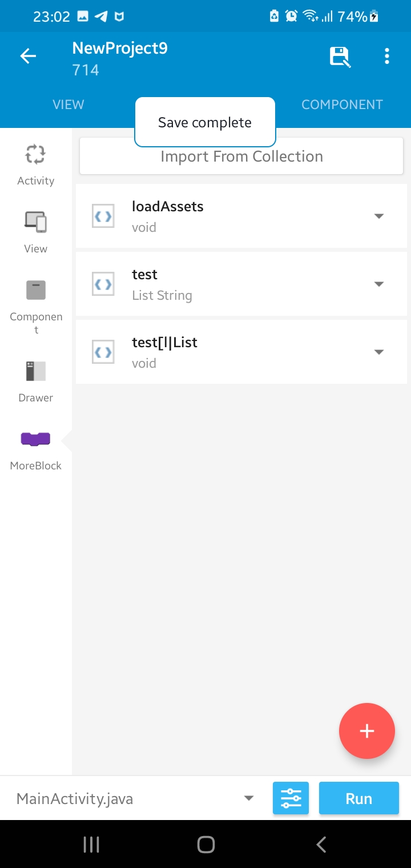Open the MoreBlock section in the sidebar

pos(35,448)
